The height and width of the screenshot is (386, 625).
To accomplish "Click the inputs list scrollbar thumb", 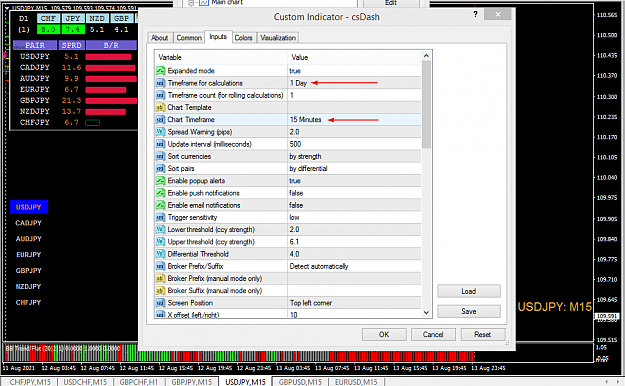I will [x=426, y=104].
